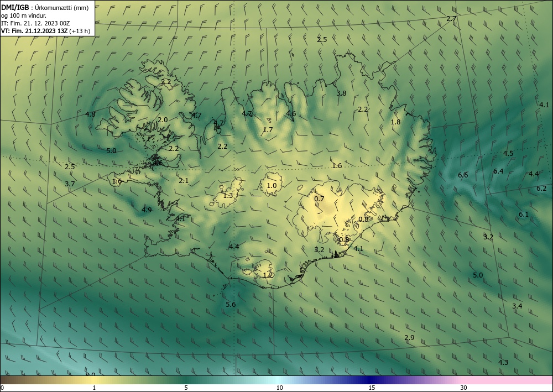Viewport: 553px width, 392px height.
Task: Click the subtitle "og 100 m vindur."
Action: [x=24, y=15]
